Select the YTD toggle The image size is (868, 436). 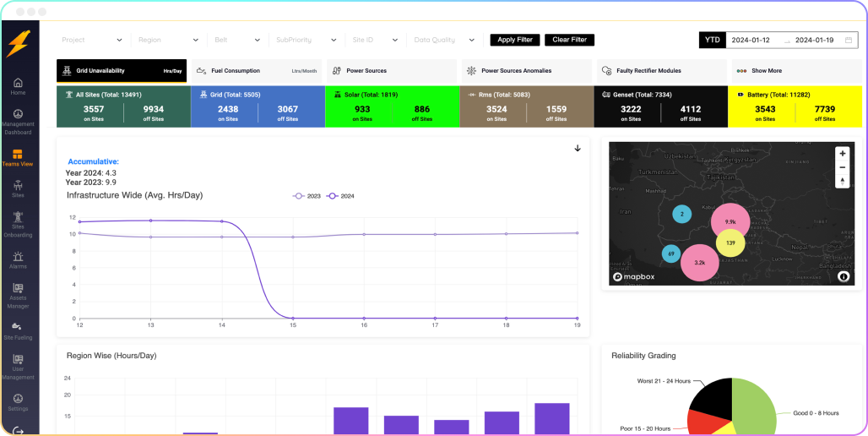(x=713, y=40)
